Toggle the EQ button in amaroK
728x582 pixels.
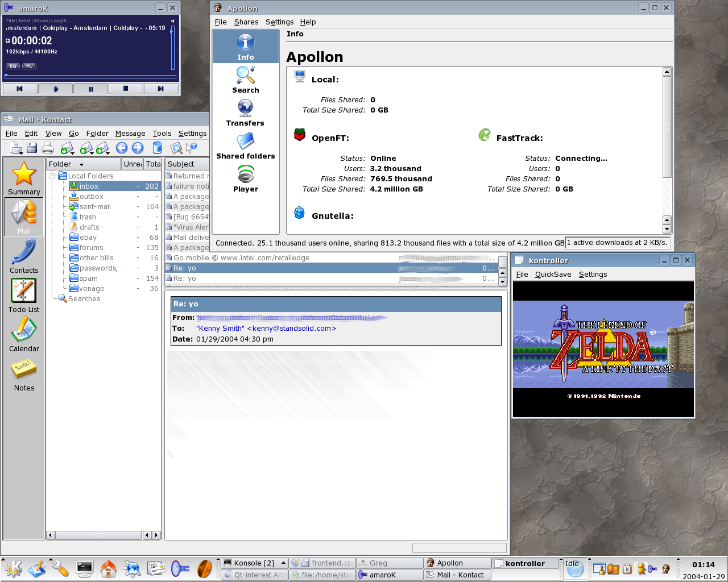click(x=13, y=66)
